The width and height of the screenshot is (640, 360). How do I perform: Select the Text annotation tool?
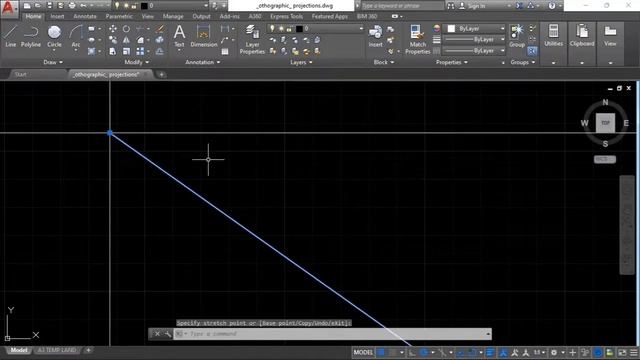tap(179, 36)
